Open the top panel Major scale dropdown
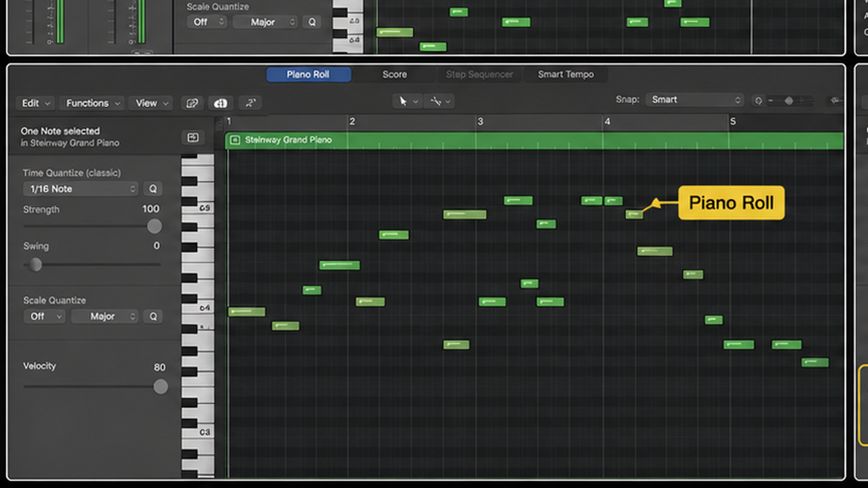Image resolution: width=868 pixels, height=488 pixels. 265,22
